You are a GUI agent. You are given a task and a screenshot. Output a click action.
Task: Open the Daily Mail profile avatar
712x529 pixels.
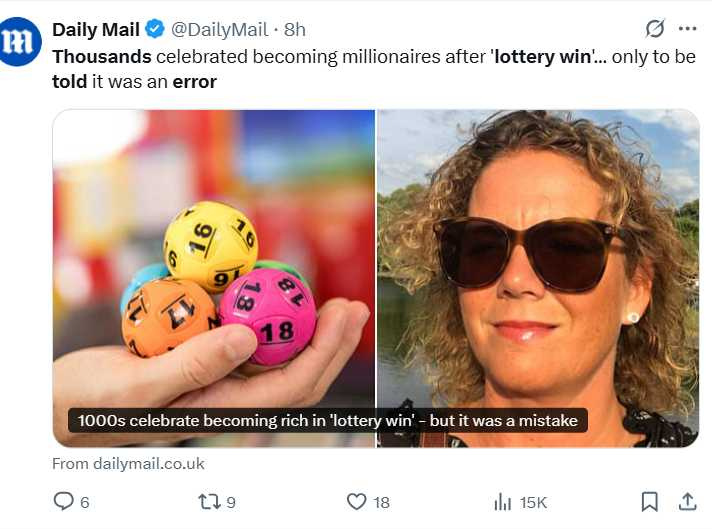pyautogui.click(x=20, y=41)
